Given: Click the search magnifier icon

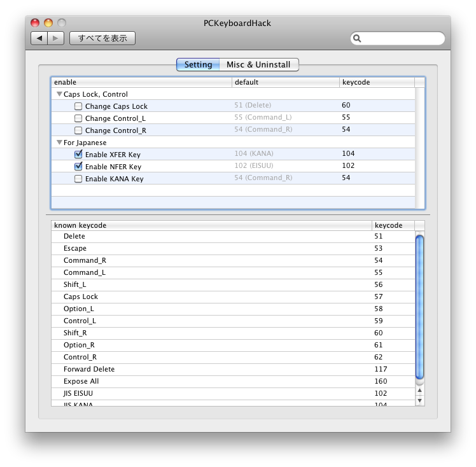Looking at the screenshot, I should coord(357,38).
